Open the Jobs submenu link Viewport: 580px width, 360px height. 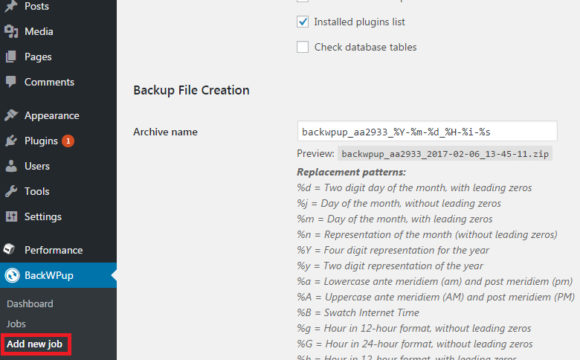click(16, 324)
